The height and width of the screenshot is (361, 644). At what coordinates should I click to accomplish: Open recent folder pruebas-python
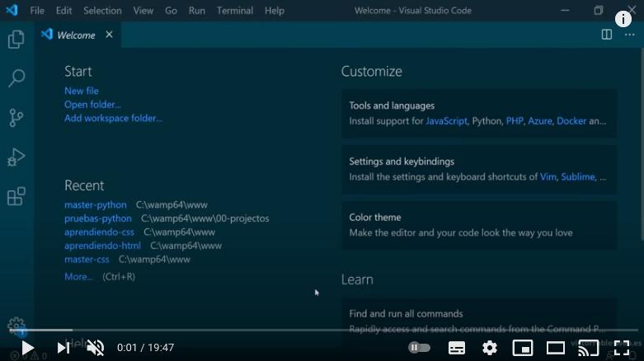click(98, 218)
